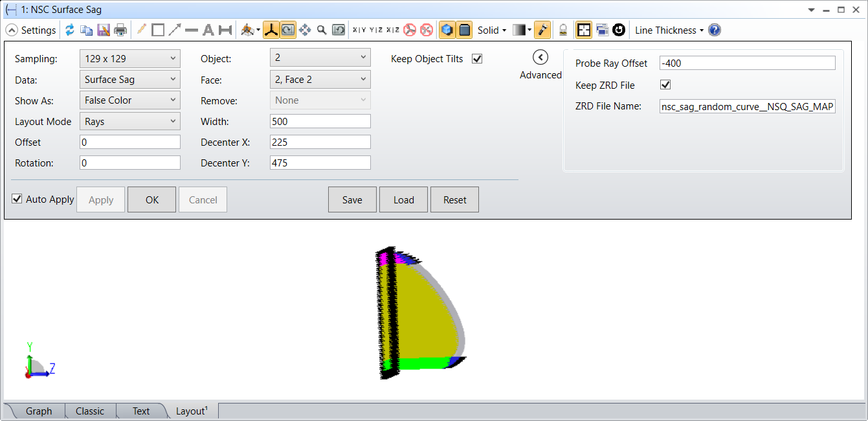Click the Rotation input field

(130, 163)
